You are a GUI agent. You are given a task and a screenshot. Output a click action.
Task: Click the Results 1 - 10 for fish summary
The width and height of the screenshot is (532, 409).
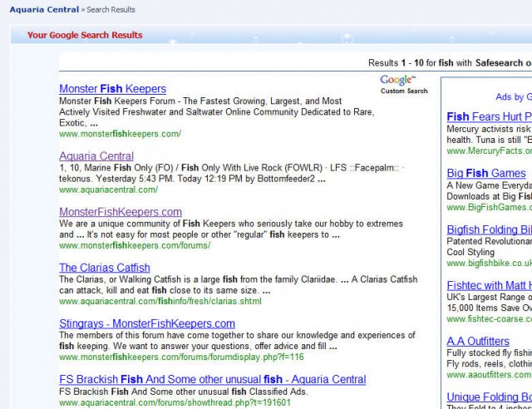pyautogui.click(x=450, y=63)
